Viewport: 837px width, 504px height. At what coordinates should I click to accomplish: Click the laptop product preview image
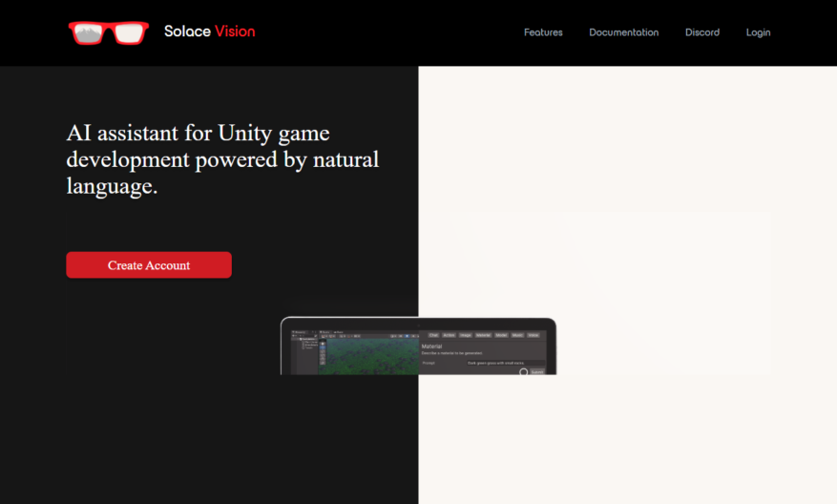[x=418, y=346]
